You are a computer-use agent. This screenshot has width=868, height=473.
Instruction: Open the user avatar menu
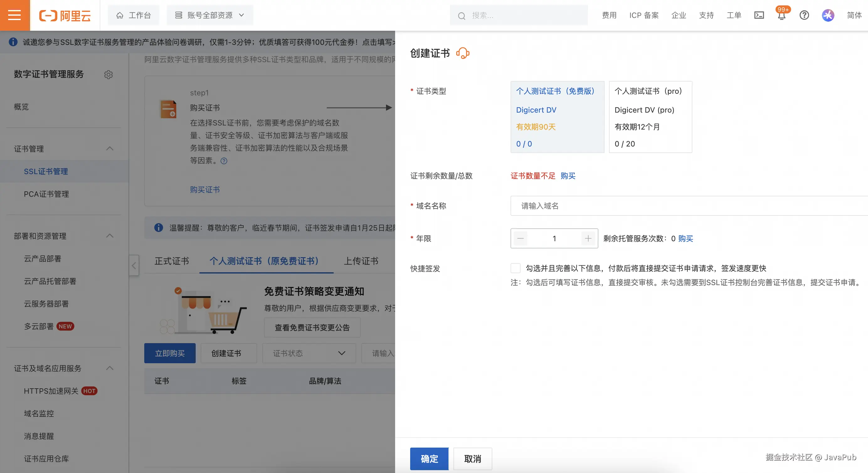(x=828, y=15)
